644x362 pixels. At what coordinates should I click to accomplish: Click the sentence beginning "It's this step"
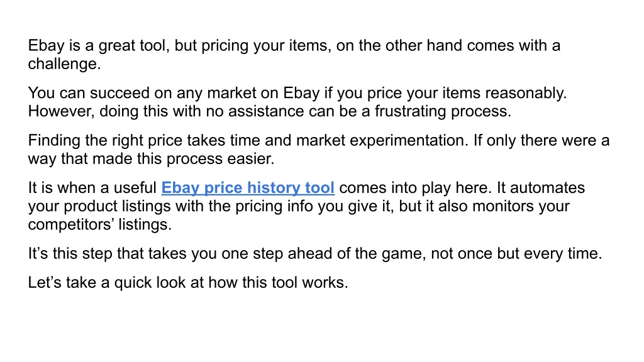315,254
